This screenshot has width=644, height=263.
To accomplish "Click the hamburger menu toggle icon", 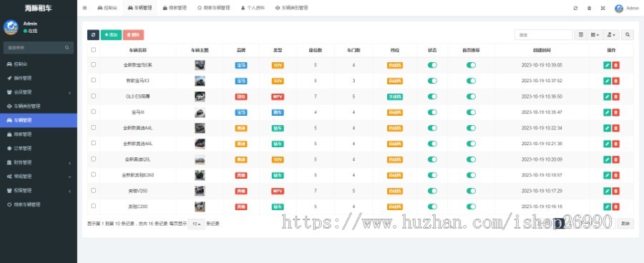I will pyautogui.click(x=84, y=8).
